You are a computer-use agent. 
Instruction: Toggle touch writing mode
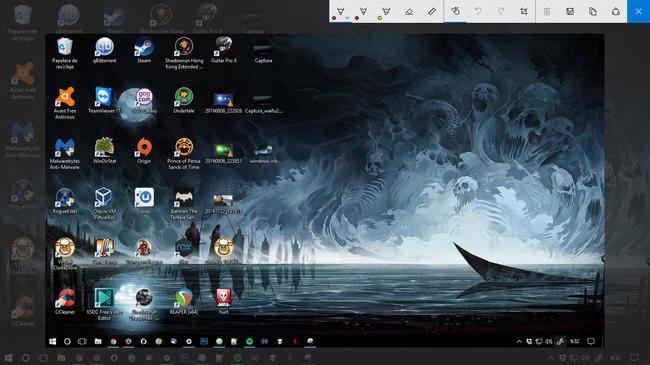455,11
